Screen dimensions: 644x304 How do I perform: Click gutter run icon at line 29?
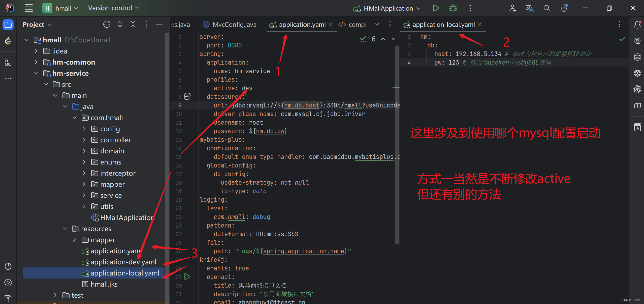click(187, 277)
